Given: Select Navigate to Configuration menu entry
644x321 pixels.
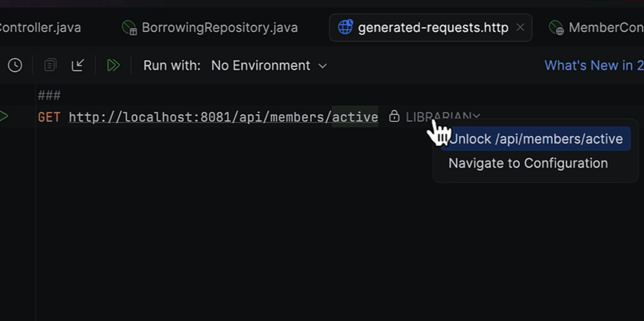Looking at the screenshot, I should click(528, 163).
